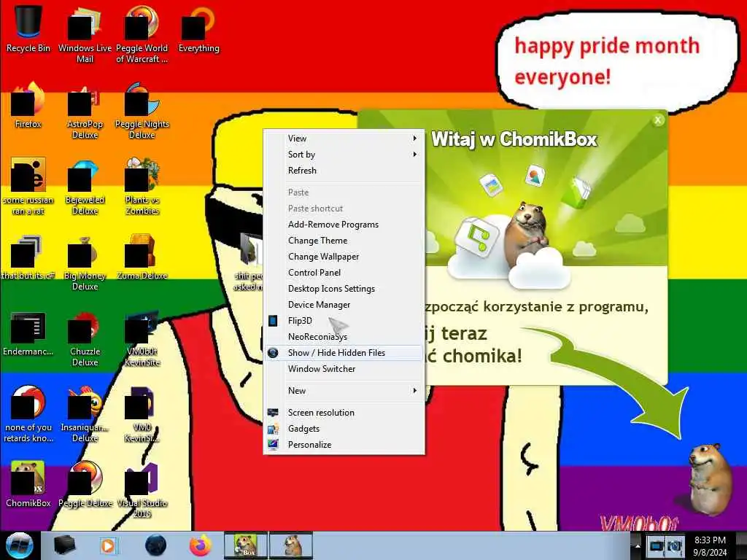This screenshot has width=747, height=560.
Task: Open media player taskbar icon
Action: [x=108, y=545]
